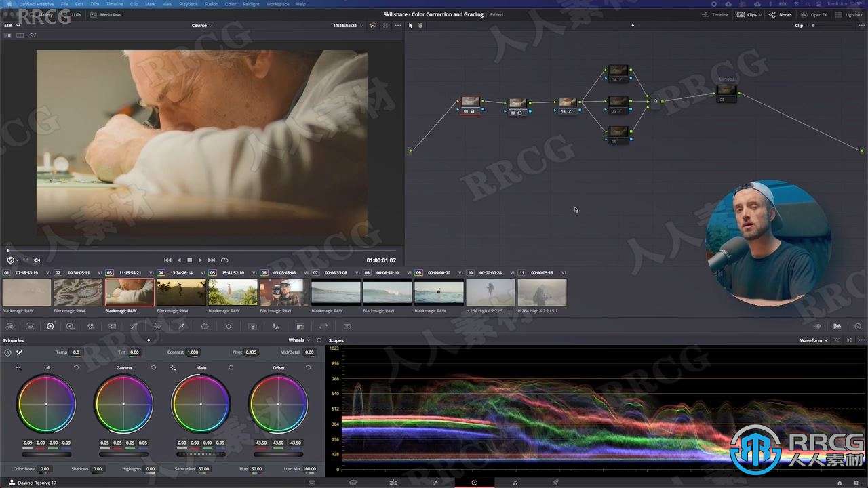Stop viewer playback
Image resolution: width=868 pixels, height=488 pixels.
pos(190,260)
